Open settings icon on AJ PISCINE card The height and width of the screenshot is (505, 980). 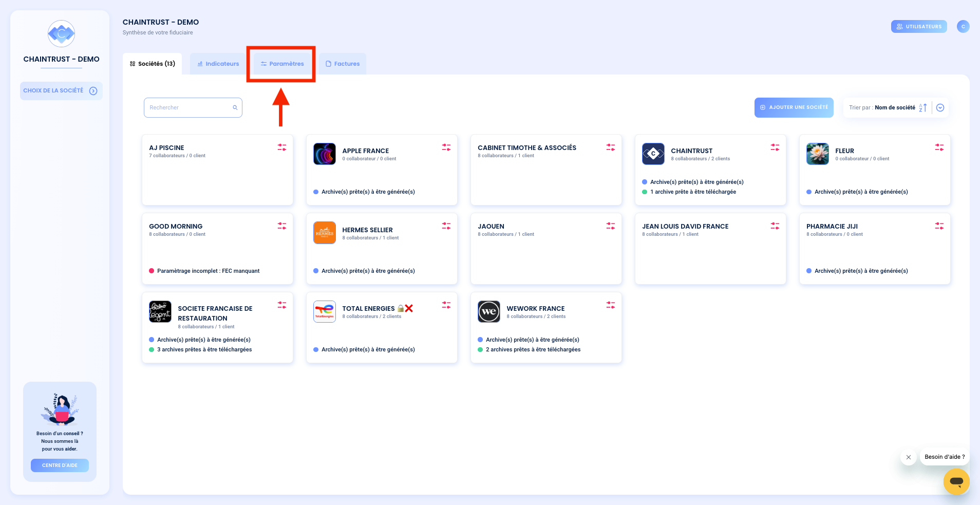click(x=282, y=147)
